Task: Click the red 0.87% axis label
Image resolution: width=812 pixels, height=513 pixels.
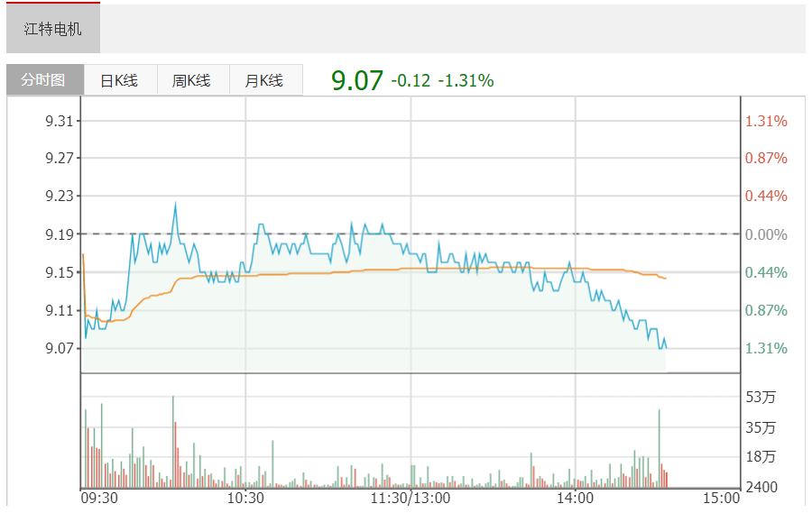Action: click(766, 158)
